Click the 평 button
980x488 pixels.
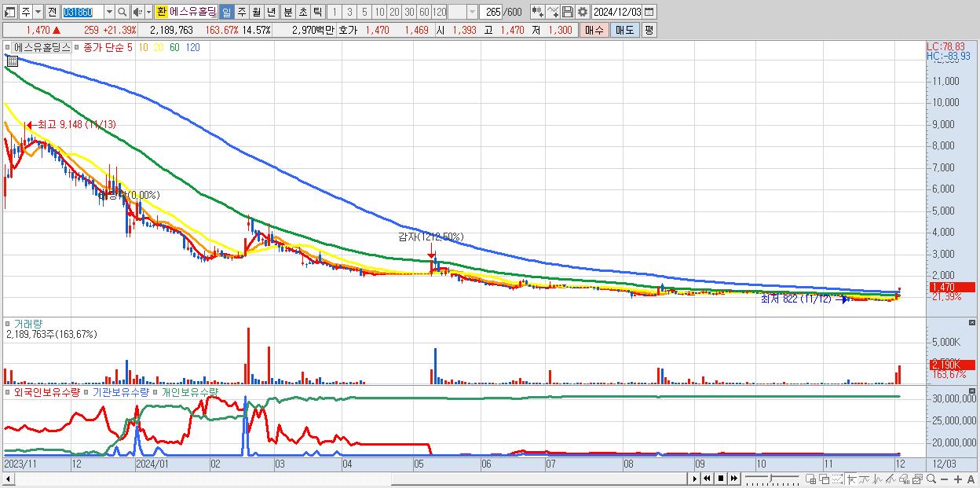(649, 30)
